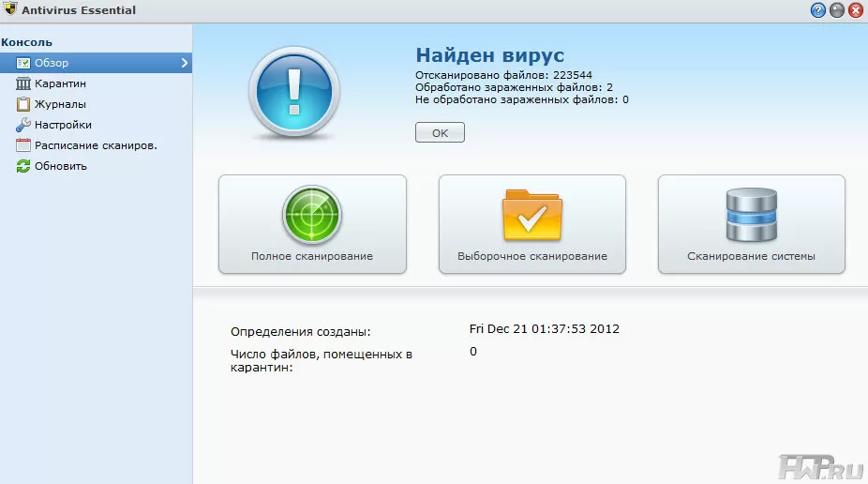Click the orange folder checkmark icon
868x484 pixels.
point(532,215)
